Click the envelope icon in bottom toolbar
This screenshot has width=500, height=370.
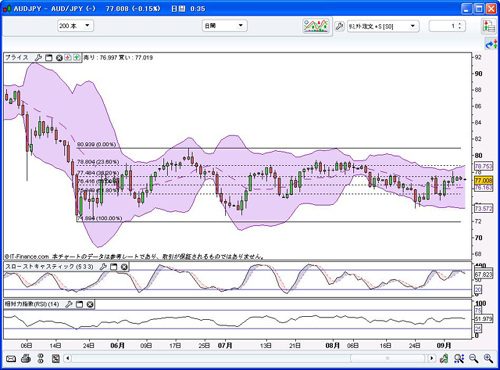click(11, 359)
